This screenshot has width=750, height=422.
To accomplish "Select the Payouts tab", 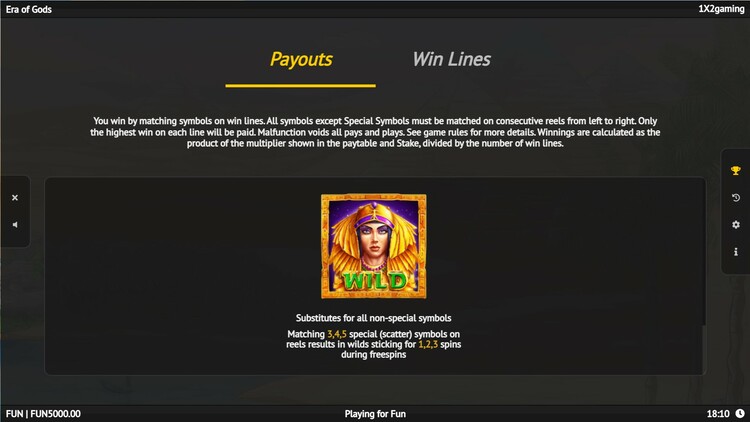I will coord(301,59).
